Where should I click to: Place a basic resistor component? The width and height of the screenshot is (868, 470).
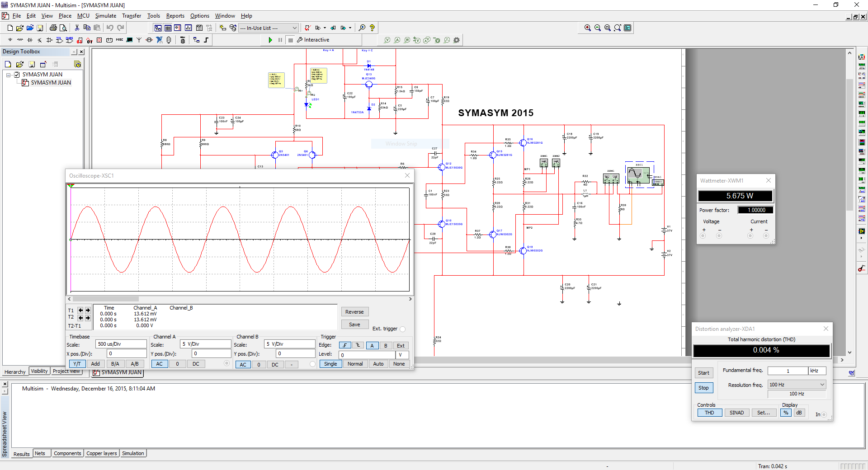point(20,40)
